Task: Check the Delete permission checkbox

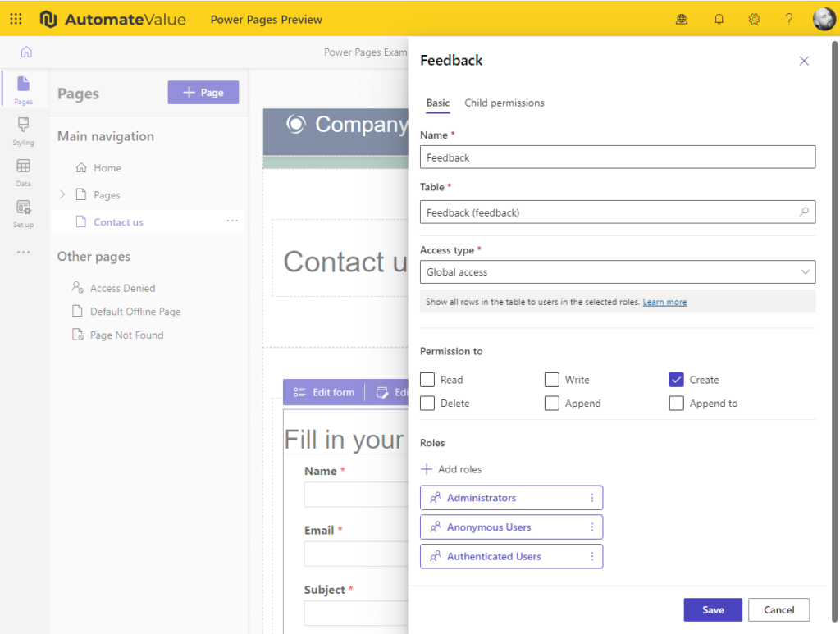Action: point(427,403)
